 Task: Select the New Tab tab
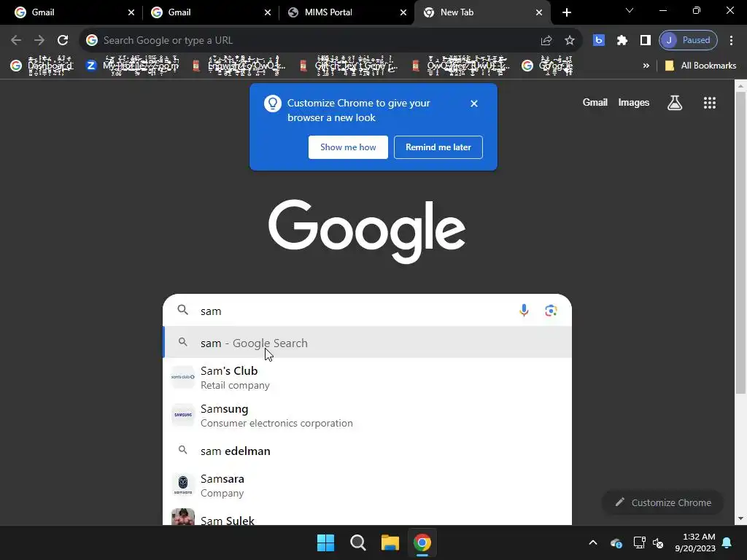[481, 12]
